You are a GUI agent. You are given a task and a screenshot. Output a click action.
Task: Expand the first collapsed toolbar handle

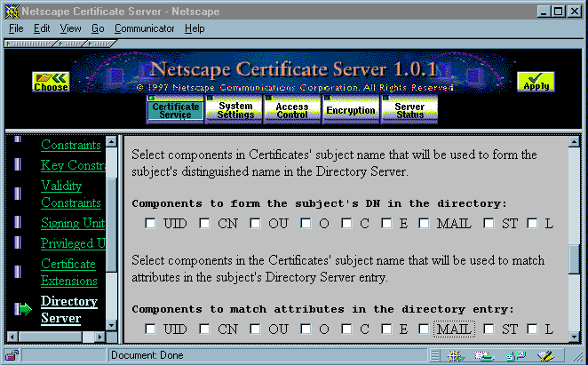[x=31, y=44]
